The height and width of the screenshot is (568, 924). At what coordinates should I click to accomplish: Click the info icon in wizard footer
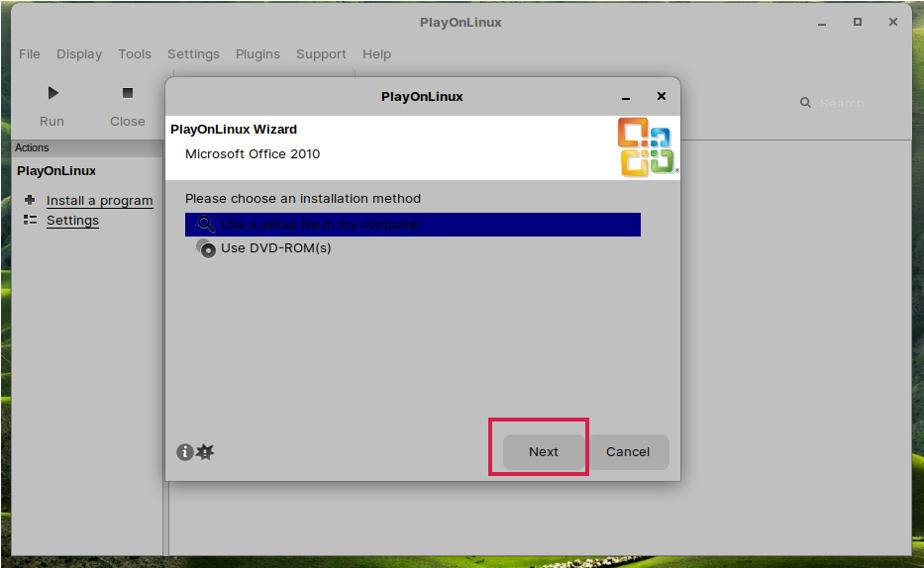point(185,452)
